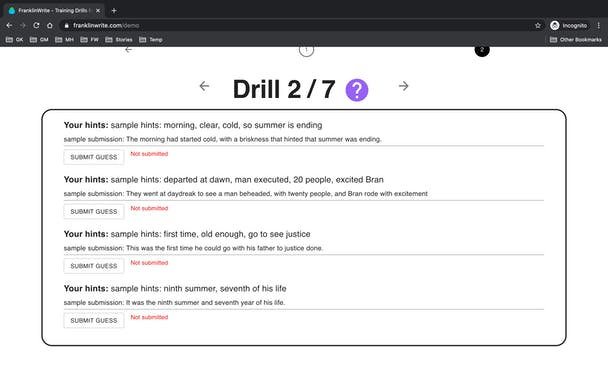Close the FranklinWrite tab
Screen dimensions: 608x380
pos(98,10)
